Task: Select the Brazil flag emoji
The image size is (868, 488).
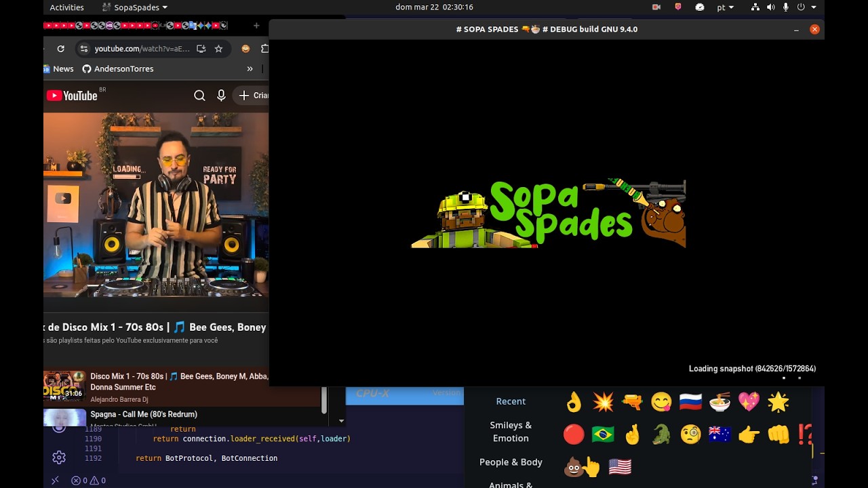Action: coord(603,434)
